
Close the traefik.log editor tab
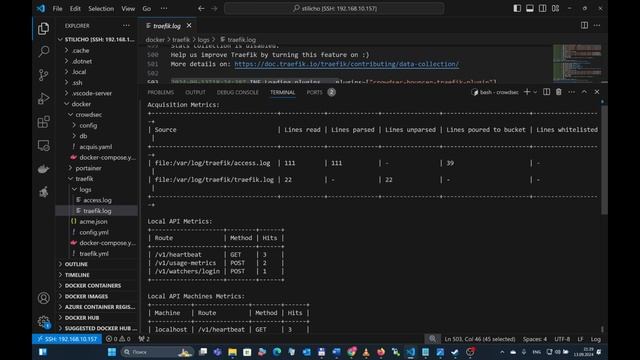189,25
